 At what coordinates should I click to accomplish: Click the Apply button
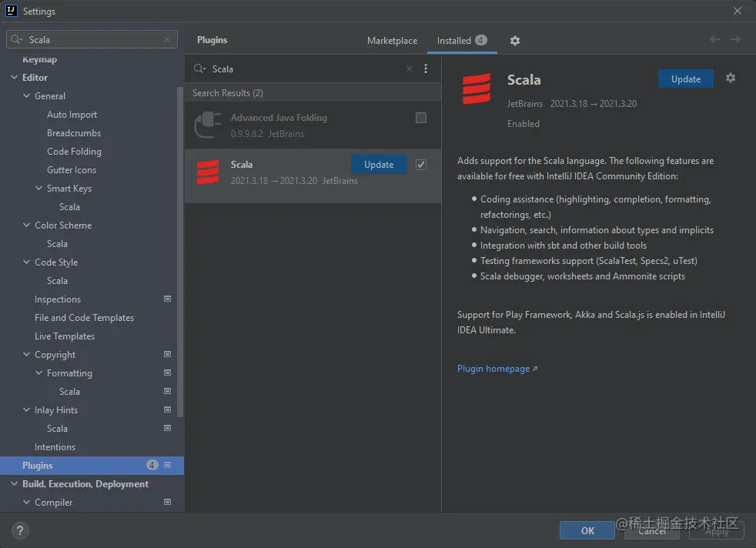[x=717, y=530]
